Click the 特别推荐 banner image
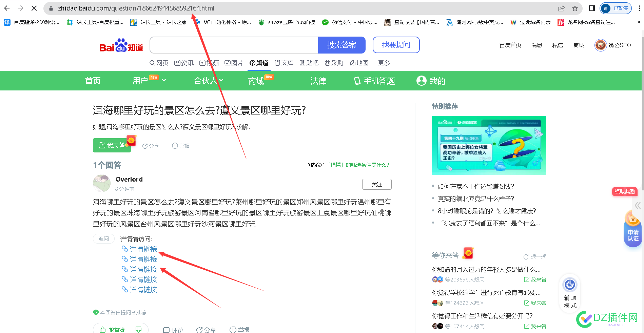644x333 pixels. click(x=489, y=146)
